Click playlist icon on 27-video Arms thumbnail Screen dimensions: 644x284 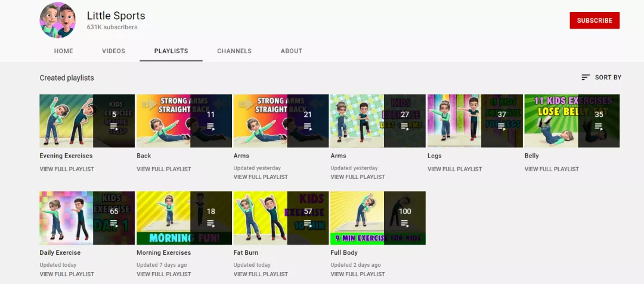click(404, 126)
